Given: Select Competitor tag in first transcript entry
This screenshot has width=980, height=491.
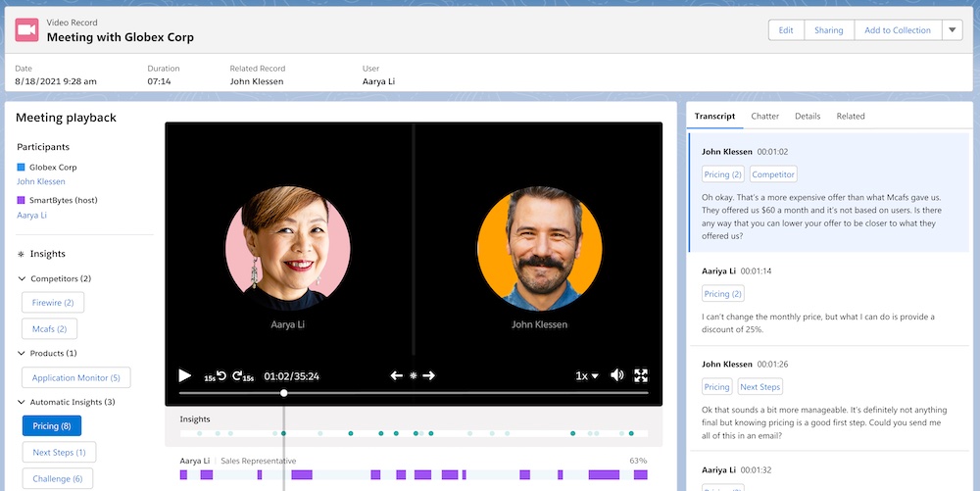Looking at the screenshot, I should (773, 174).
